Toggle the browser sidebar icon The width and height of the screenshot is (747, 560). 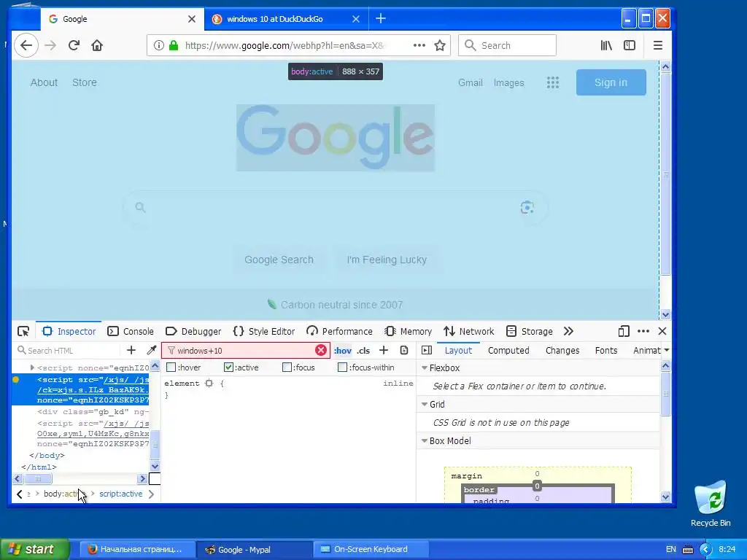(x=630, y=45)
